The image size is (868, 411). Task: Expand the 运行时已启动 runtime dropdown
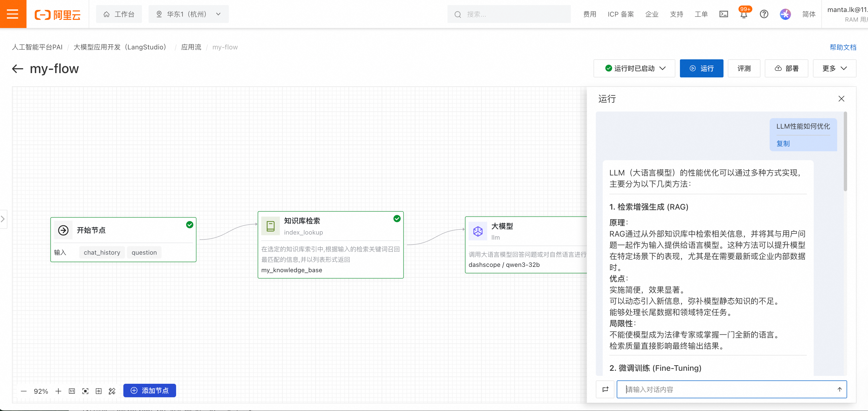[634, 68]
